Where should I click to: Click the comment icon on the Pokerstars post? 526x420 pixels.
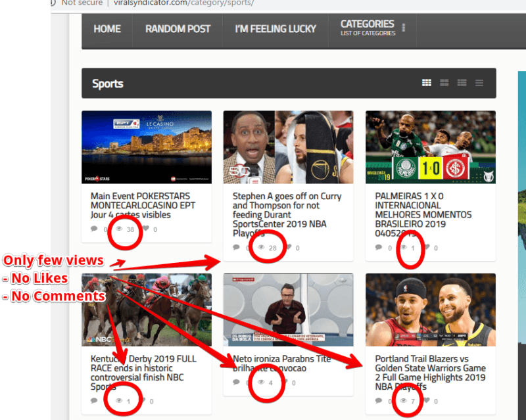(94, 229)
